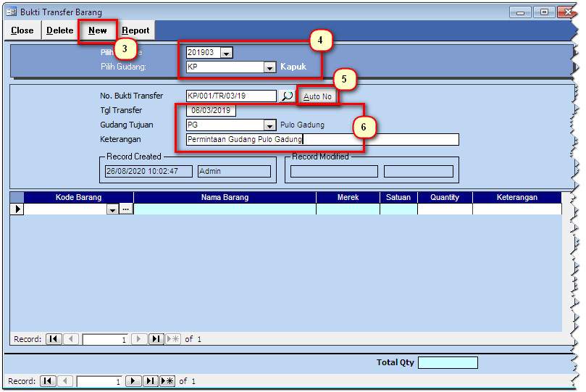586x392 pixels.
Task: Go to first record in the item grid navigator
Action: (54, 339)
